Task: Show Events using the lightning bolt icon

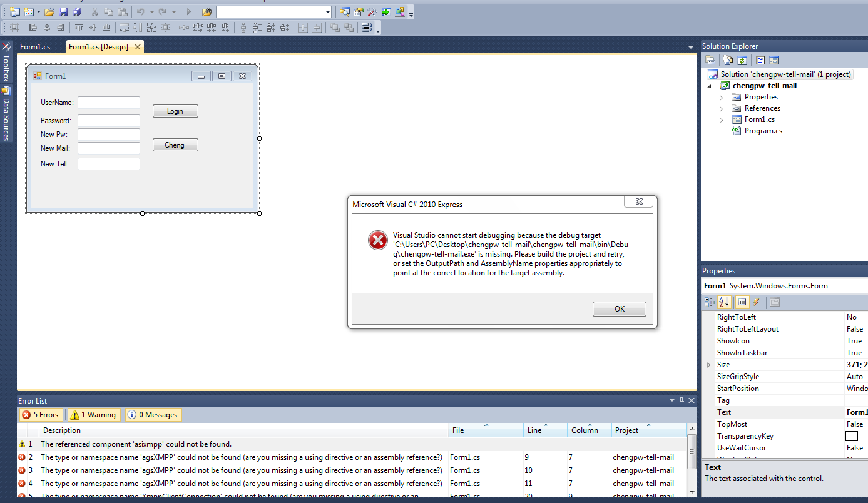Action: point(756,302)
